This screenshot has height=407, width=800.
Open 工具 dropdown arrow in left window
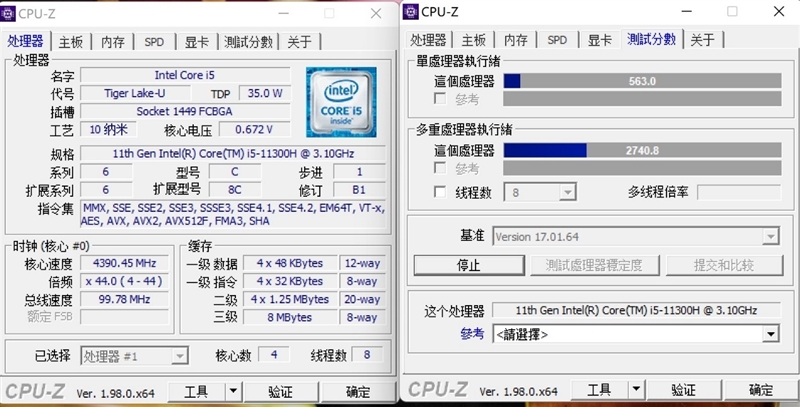tap(233, 392)
